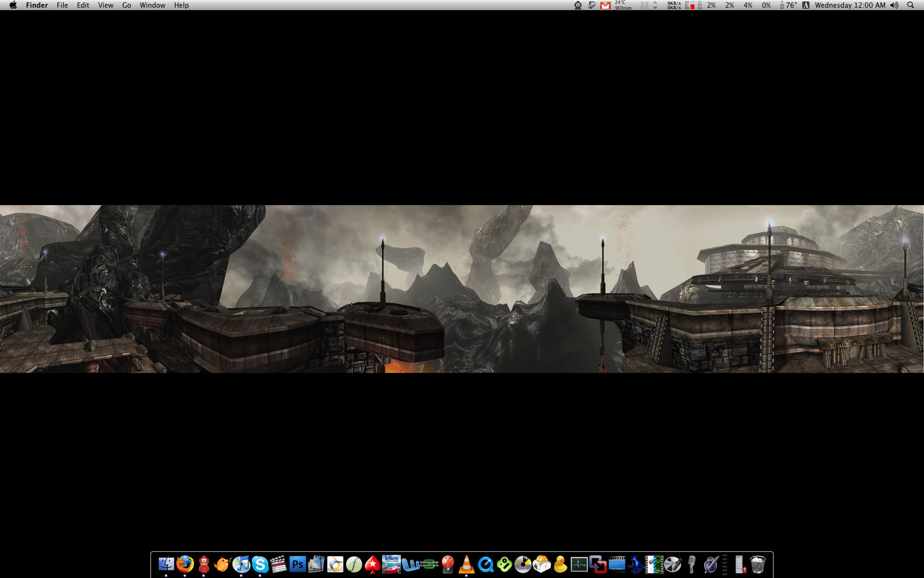Open the File menu
This screenshot has width=924, height=578.
point(62,5)
